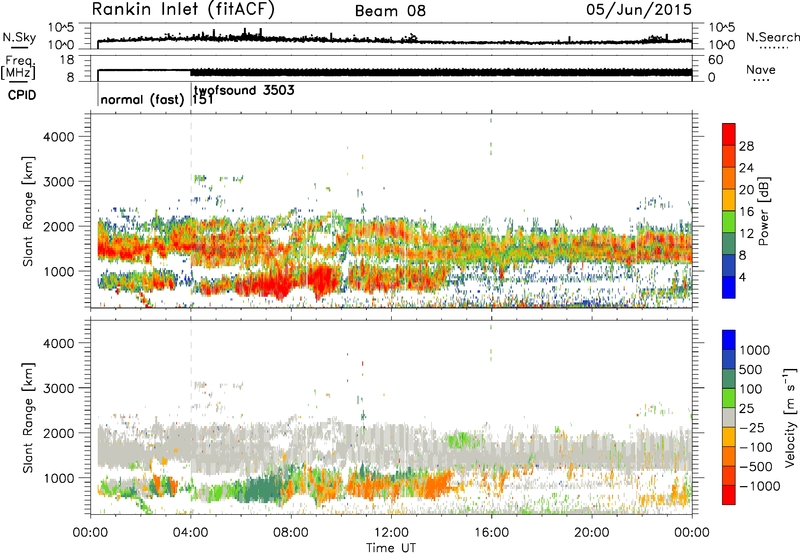Click the 'Velocity [m s-1]' colorbar title
This screenshot has height=554, width=800.
(790, 416)
